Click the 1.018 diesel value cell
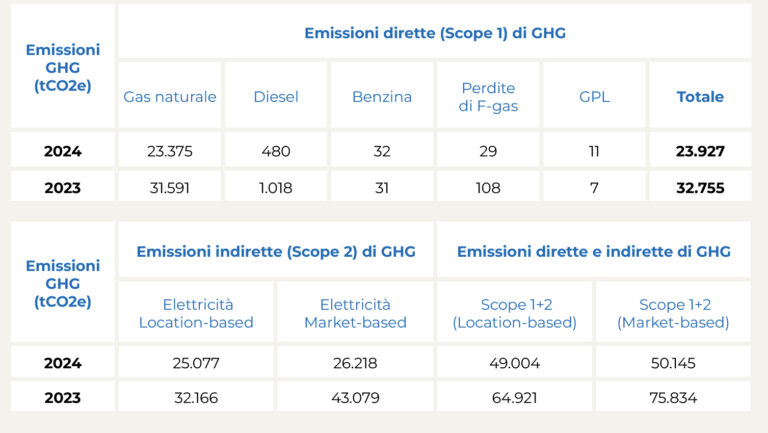 click(276, 187)
